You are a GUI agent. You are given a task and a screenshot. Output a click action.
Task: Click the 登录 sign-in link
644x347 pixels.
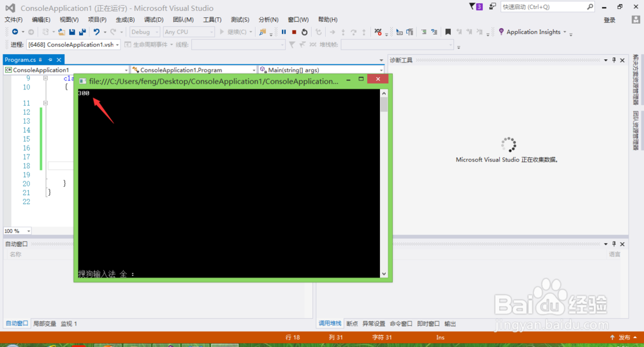point(609,20)
